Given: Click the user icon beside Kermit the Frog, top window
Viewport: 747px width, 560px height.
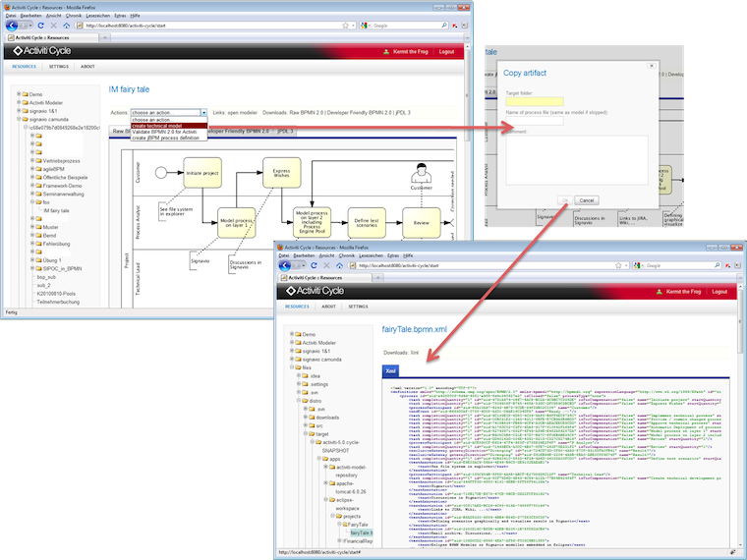Looking at the screenshot, I should coord(386,52).
